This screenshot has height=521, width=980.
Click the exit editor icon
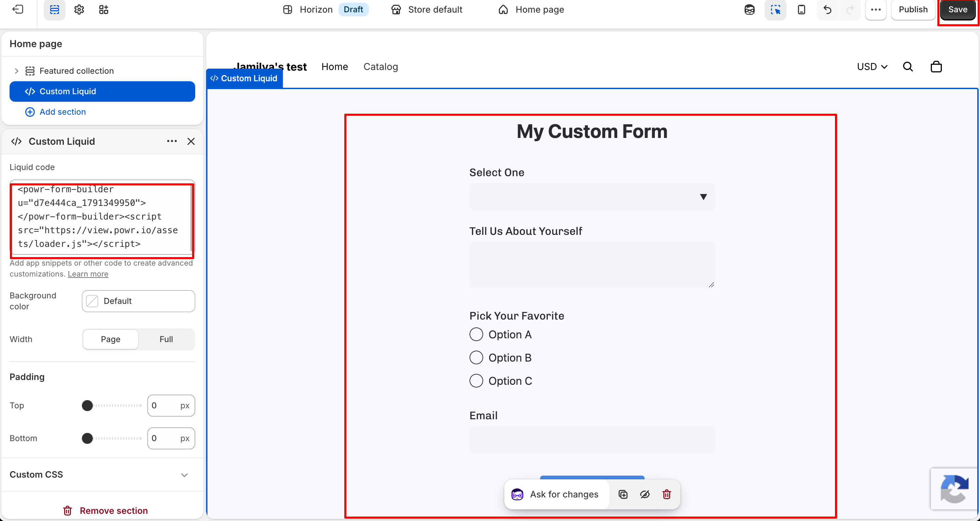[x=18, y=10]
